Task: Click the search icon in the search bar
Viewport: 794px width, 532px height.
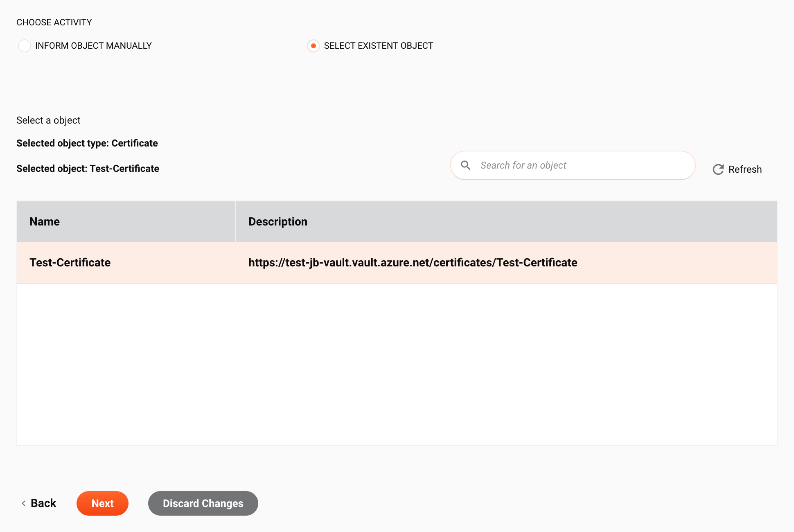Action: (466, 165)
